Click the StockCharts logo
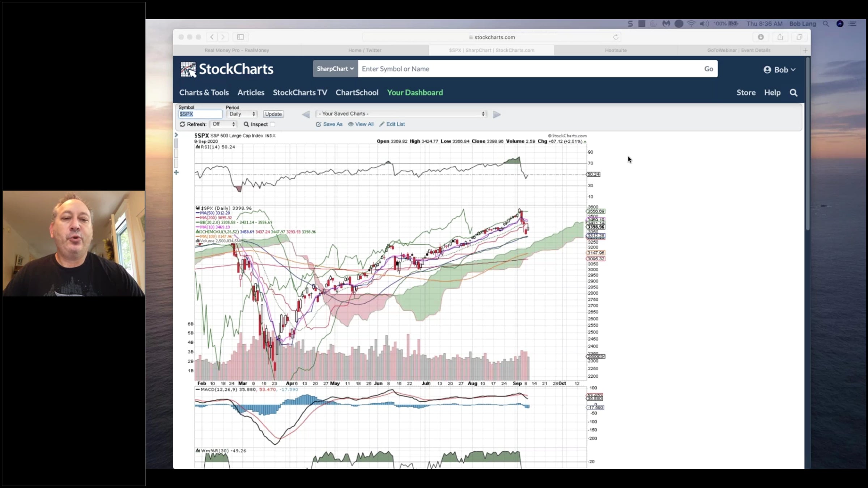Viewport: 868px width, 488px height. [227, 69]
